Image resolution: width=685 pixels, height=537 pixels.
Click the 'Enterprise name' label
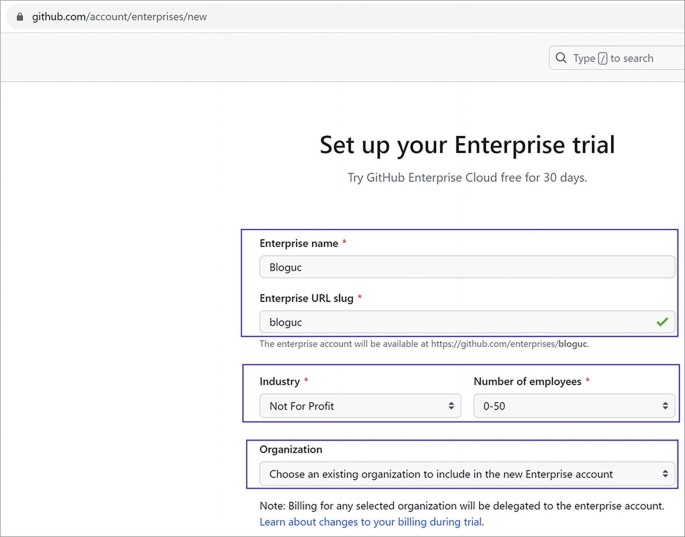(299, 243)
